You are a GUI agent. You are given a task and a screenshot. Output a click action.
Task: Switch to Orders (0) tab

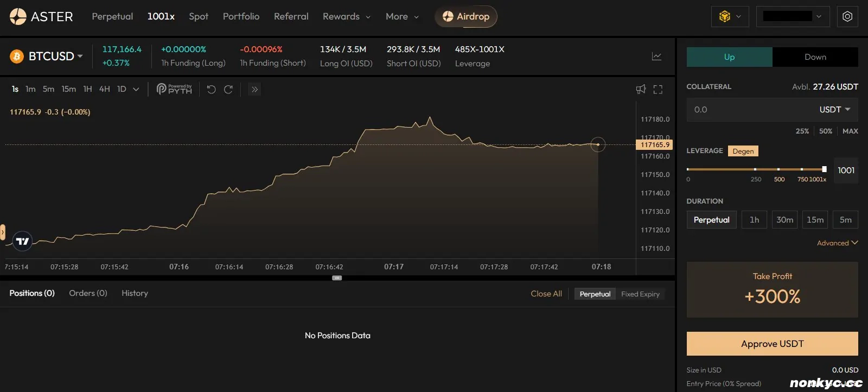click(x=88, y=293)
